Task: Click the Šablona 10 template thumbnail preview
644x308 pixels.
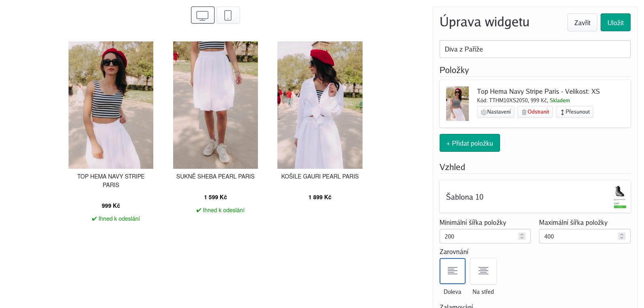Action: point(620,197)
